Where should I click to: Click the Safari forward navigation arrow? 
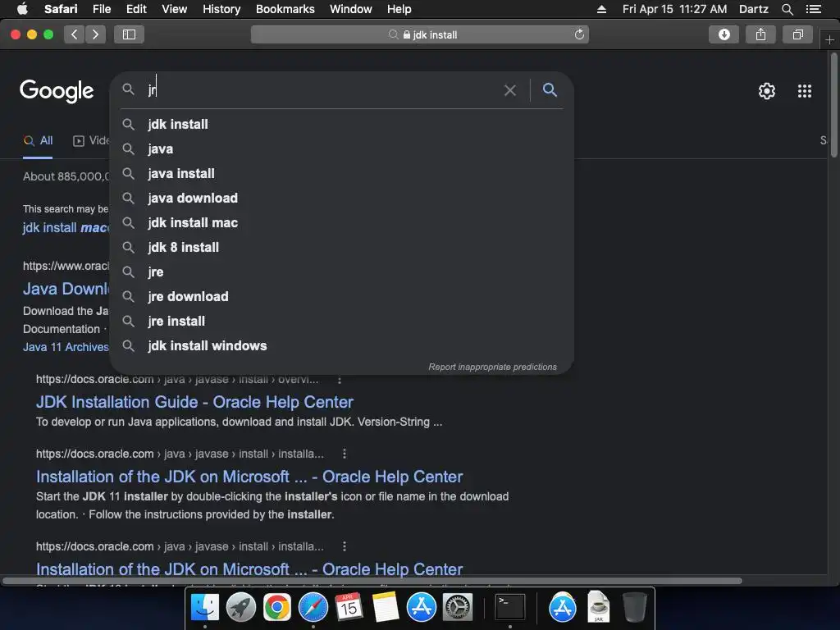coord(95,34)
